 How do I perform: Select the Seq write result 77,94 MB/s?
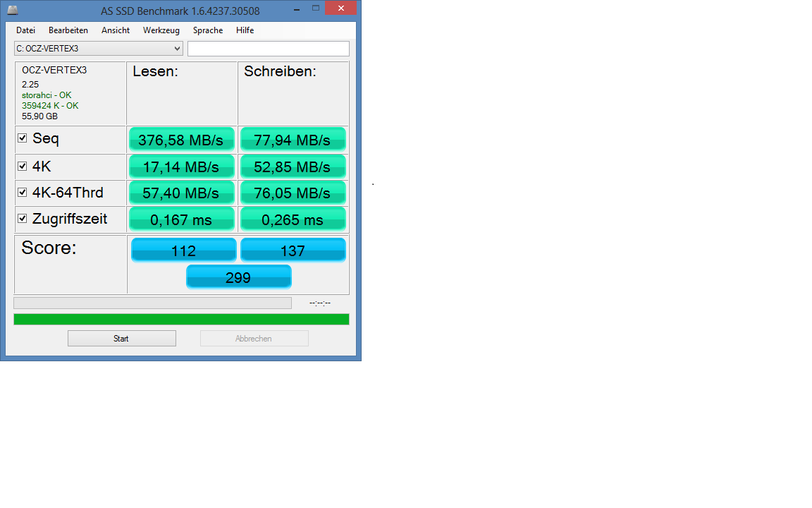(293, 140)
